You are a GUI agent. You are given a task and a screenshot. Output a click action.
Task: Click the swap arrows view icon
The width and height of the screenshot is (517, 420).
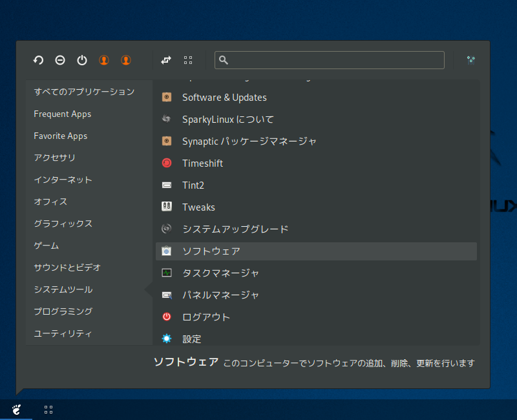pyautogui.click(x=166, y=60)
